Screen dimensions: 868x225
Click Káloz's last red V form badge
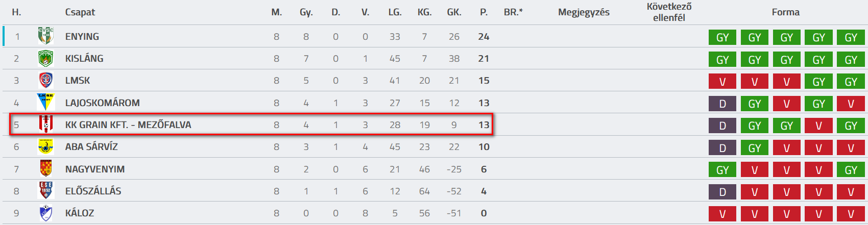click(x=851, y=214)
